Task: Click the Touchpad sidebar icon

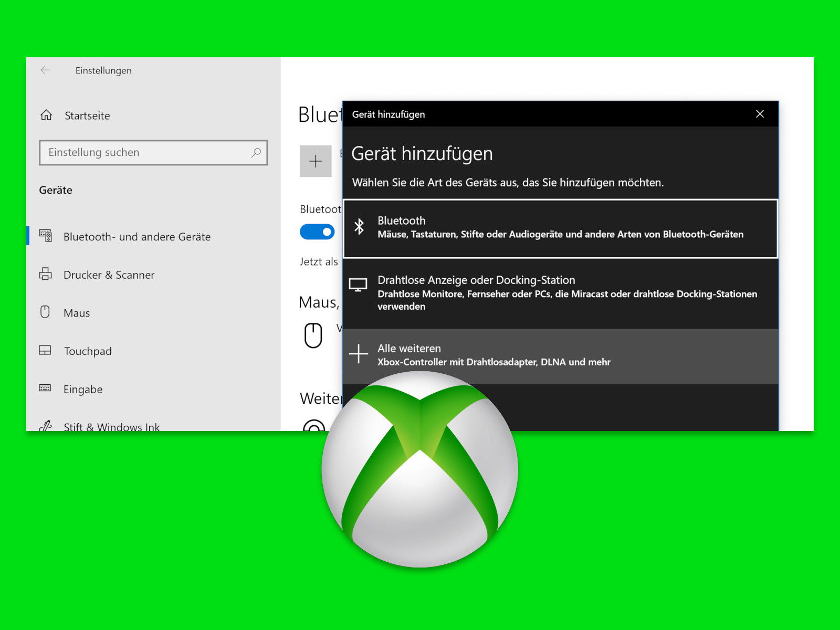Action: pyautogui.click(x=45, y=350)
